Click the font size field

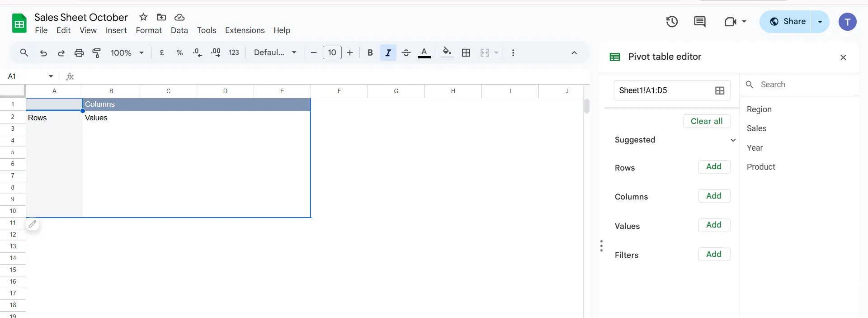coord(332,52)
